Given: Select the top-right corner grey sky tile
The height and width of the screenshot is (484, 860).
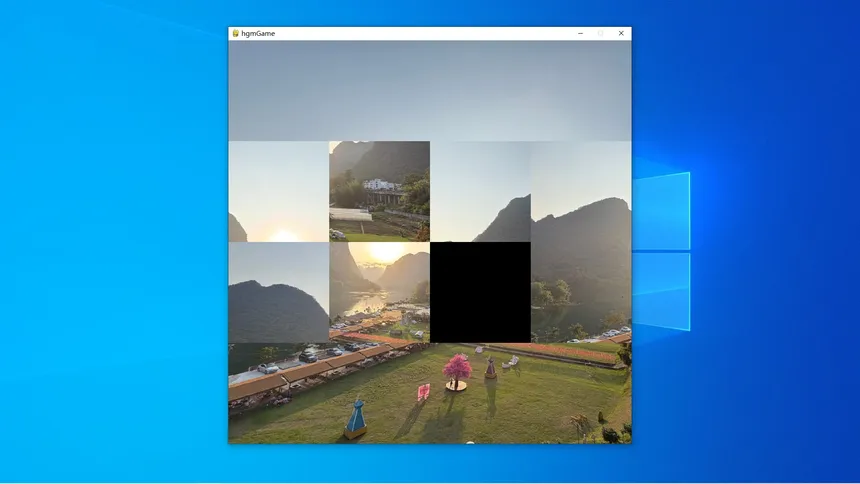Looking at the screenshot, I should [x=581, y=91].
